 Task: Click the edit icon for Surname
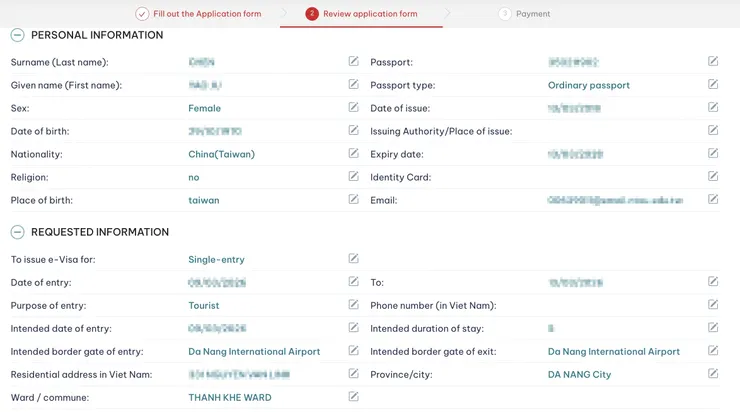click(x=353, y=62)
